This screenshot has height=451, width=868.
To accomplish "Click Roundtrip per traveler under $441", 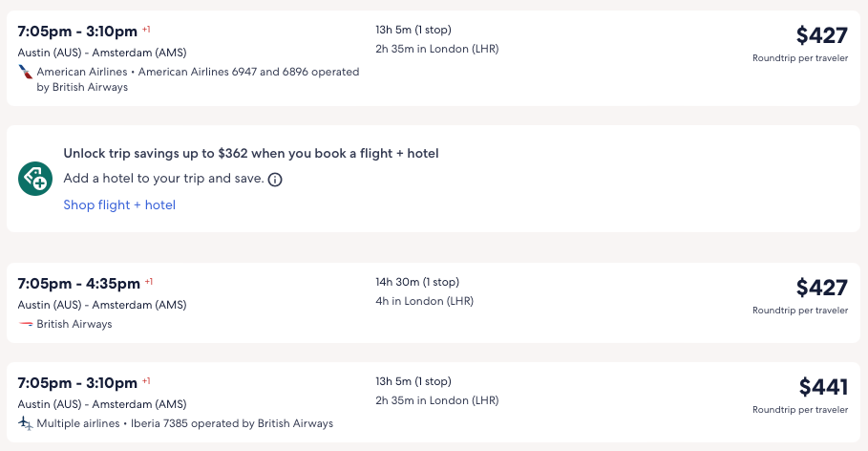I will pos(799,410).
